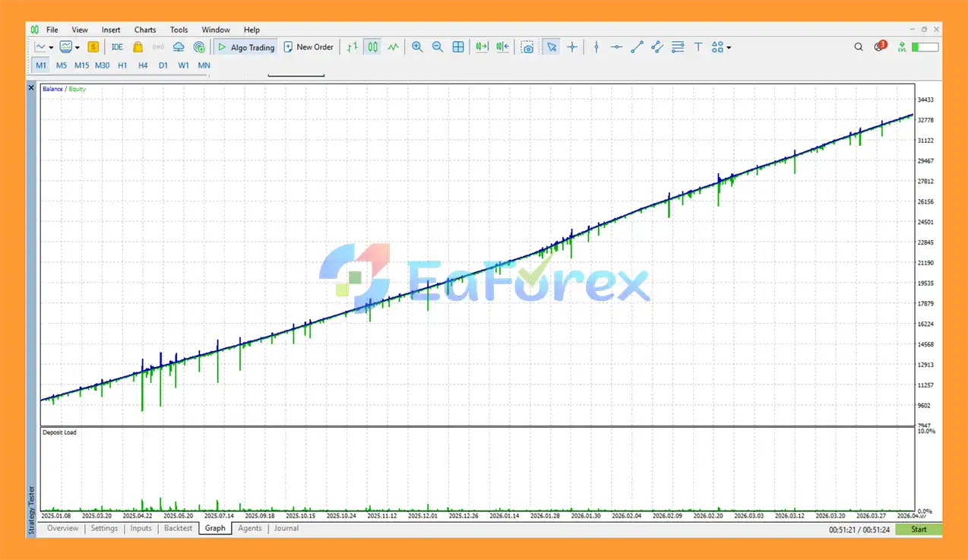The height and width of the screenshot is (560, 968).
Task: Open the Tools menu
Action: (x=179, y=30)
